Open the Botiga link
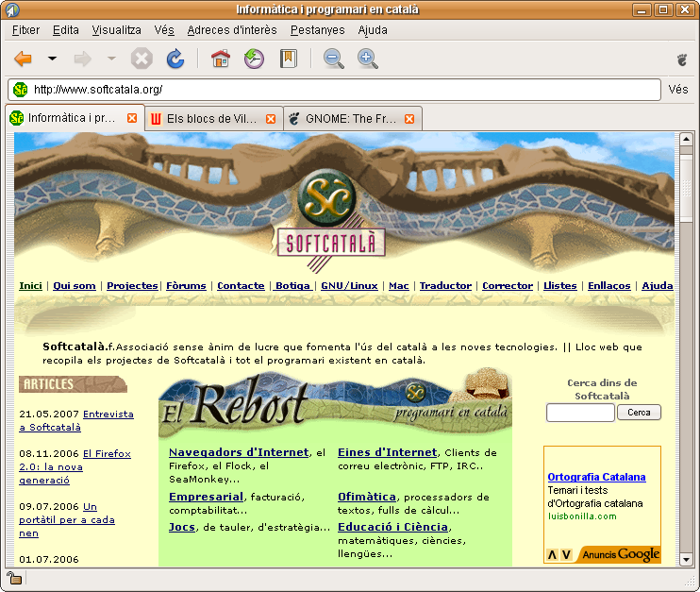Screen dimensions: 700x592 (x=292, y=285)
